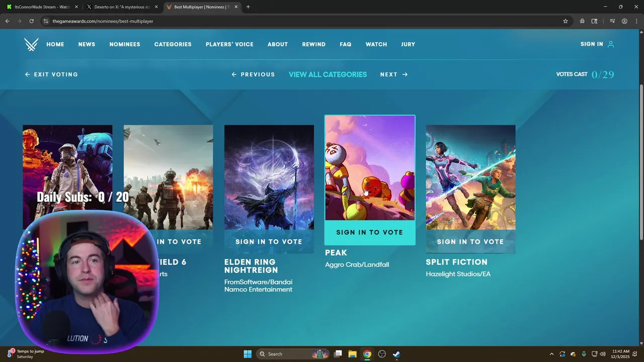The width and height of the screenshot is (644, 362).
Task: Click the VOTES CAST 0/29 counter
Action: click(585, 74)
